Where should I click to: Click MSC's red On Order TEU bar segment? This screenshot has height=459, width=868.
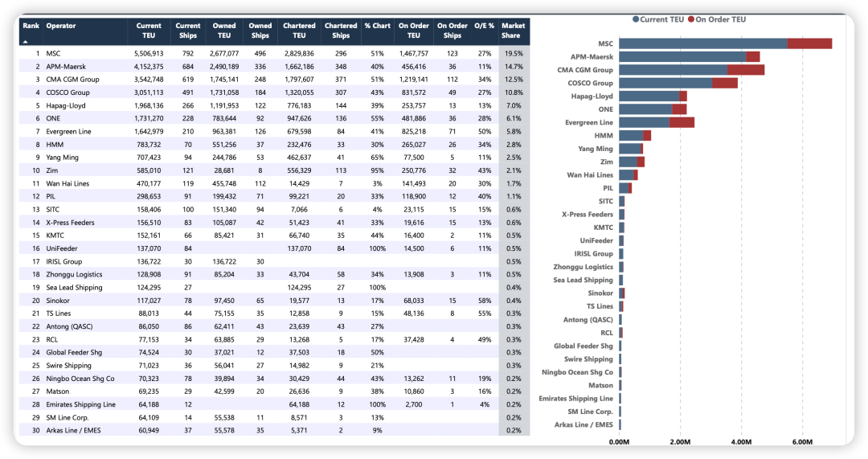coord(809,43)
